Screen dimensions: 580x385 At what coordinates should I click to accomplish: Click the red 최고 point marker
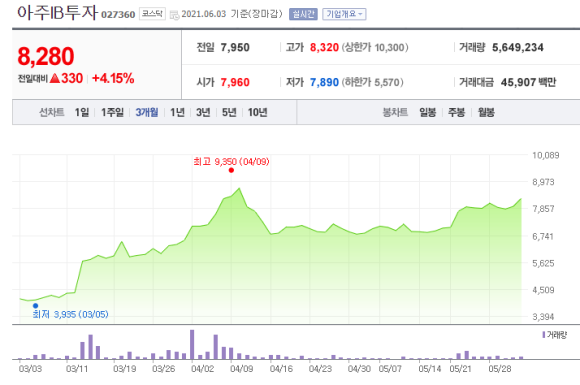click(x=231, y=170)
